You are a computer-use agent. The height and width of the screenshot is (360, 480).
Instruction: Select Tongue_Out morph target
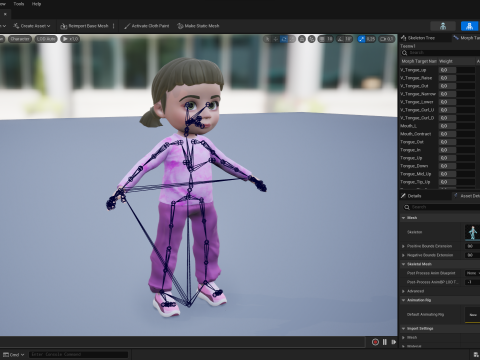click(412, 142)
